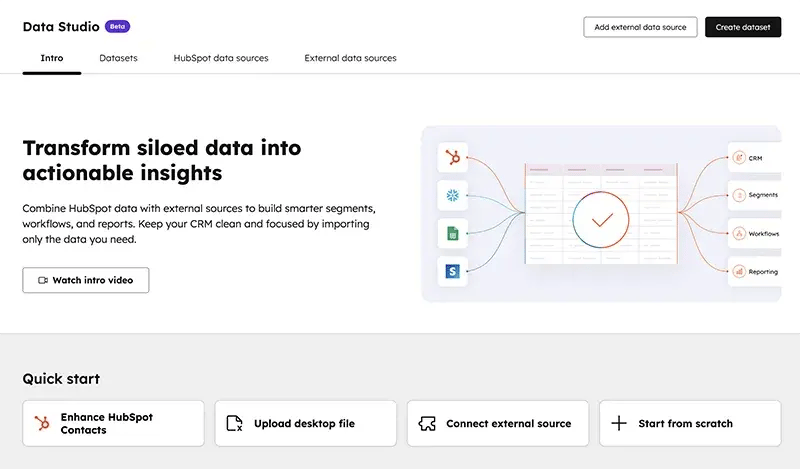Go to External data sources tab
This screenshot has width=800, height=469.
point(350,58)
